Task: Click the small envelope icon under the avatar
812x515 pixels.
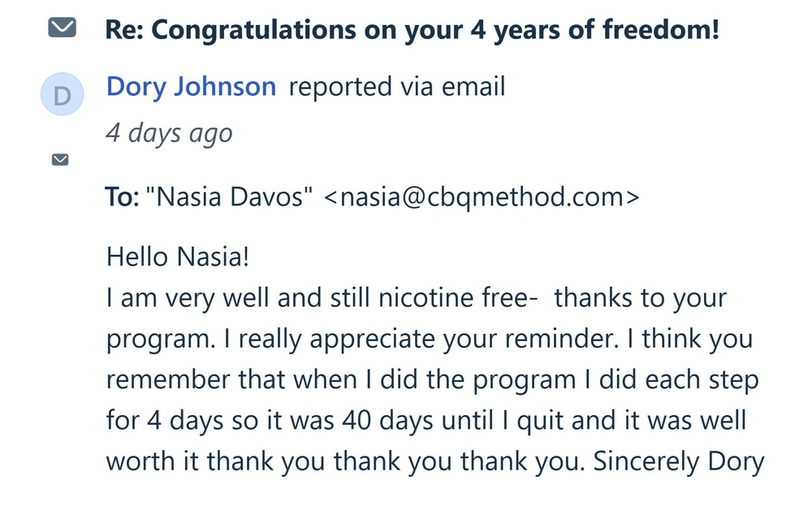Action: (x=60, y=159)
